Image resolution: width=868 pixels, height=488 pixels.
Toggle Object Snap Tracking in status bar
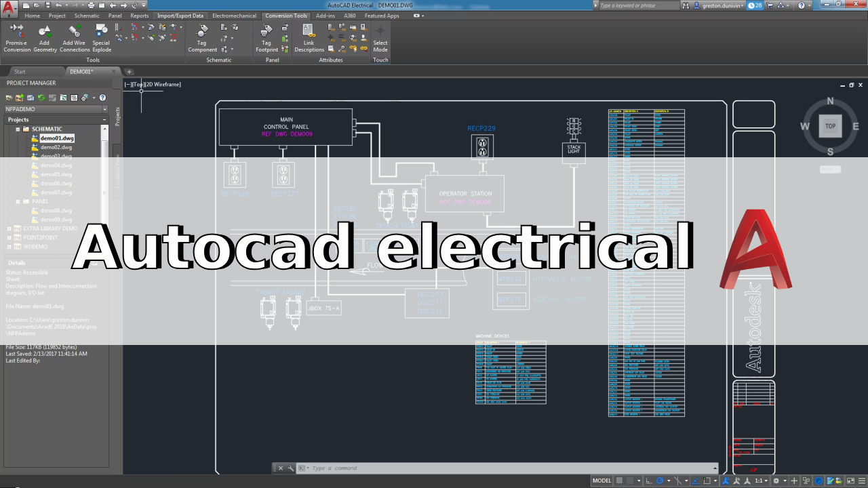coord(695,481)
